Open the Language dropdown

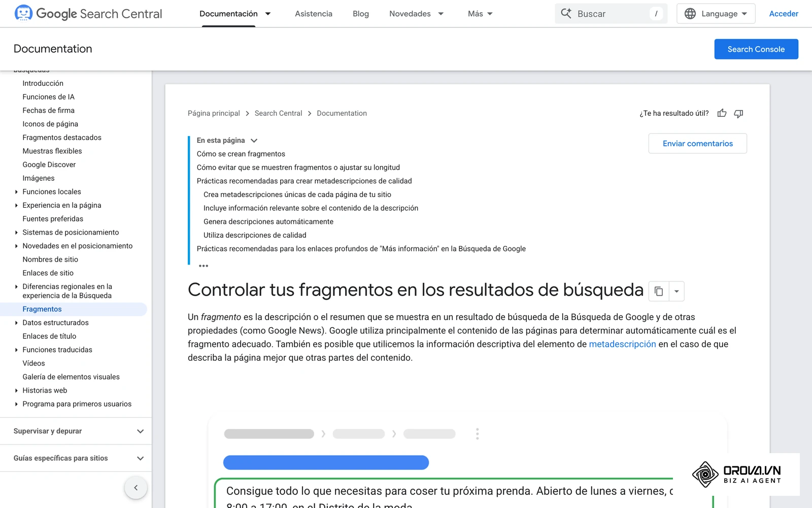[x=716, y=14]
